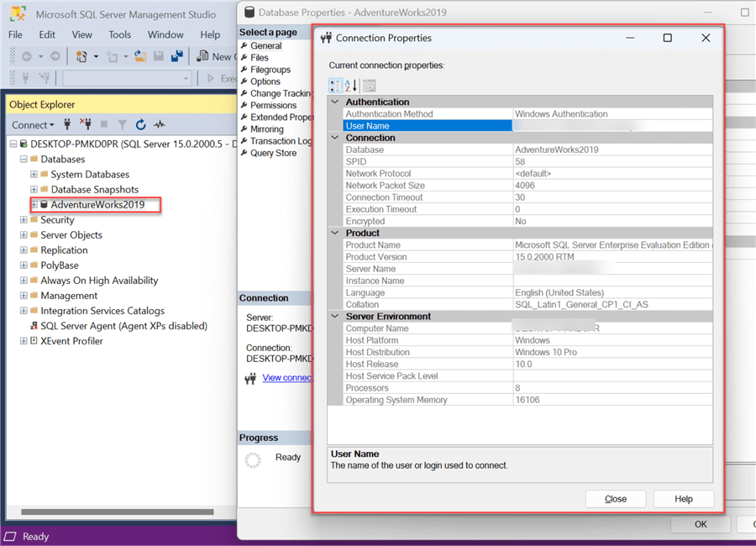756x546 pixels.
Task: Open the File menu
Action: click(15, 34)
